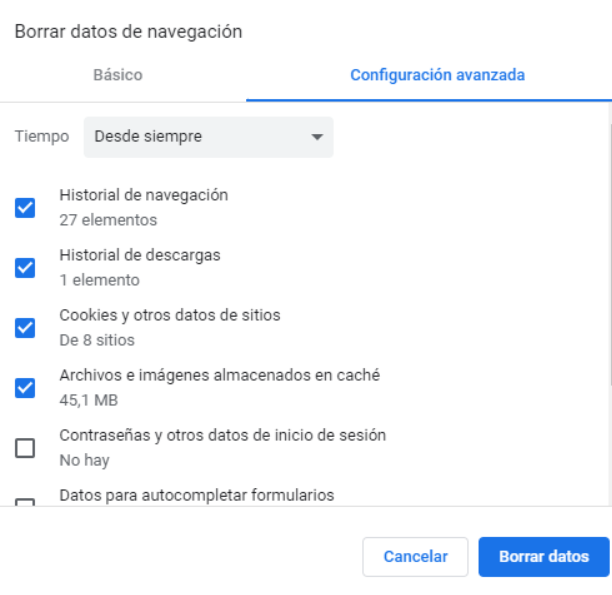This screenshot has height=595, width=612.
Task: Disable the Cookies y otros datos checkbox
Action: coord(25,328)
